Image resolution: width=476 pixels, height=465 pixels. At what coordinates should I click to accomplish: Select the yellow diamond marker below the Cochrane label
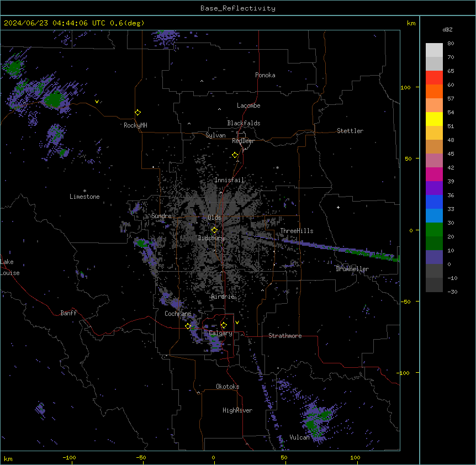point(188,326)
